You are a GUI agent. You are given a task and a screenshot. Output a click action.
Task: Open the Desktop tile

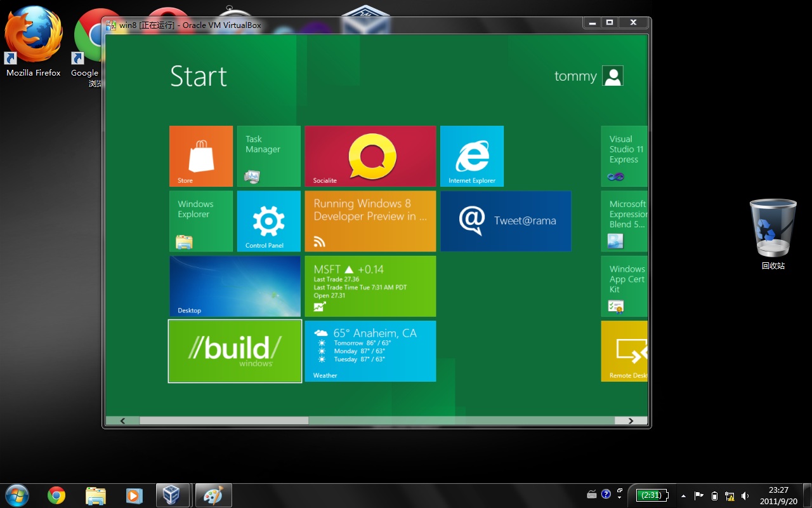[235, 286]
